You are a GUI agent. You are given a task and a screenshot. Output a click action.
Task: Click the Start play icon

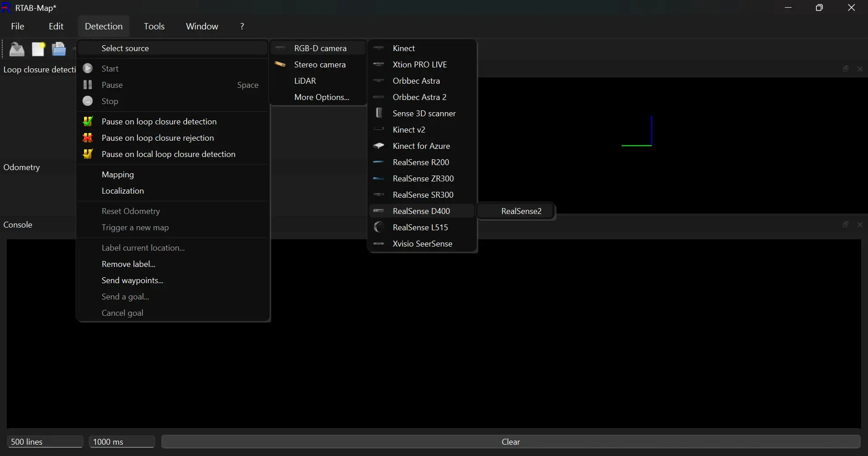point(88,68)
